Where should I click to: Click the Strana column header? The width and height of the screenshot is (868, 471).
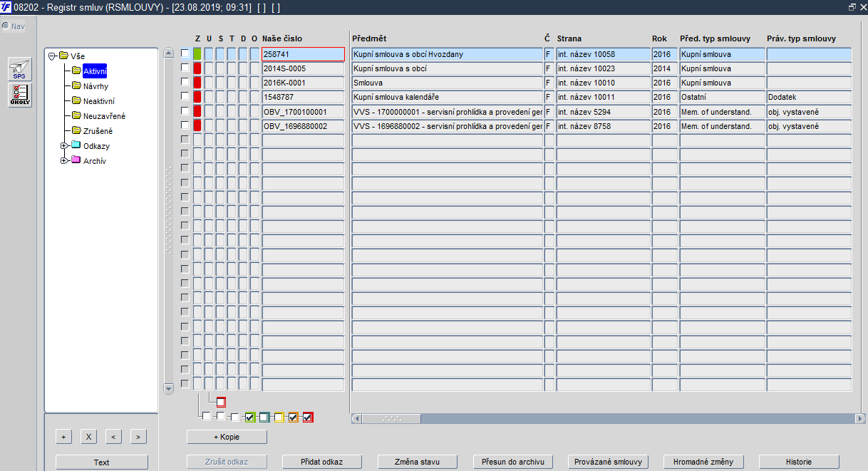569,38
